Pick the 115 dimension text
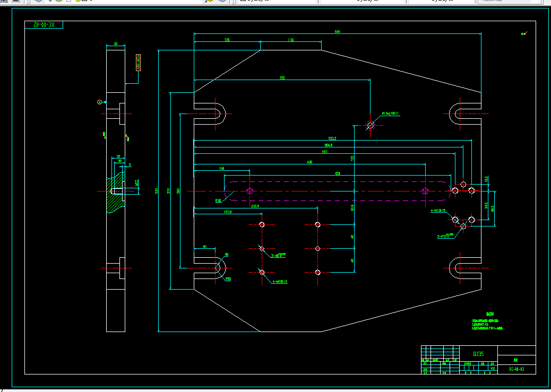The width and height of the screenshot is (551, 392). coord(290,40)
